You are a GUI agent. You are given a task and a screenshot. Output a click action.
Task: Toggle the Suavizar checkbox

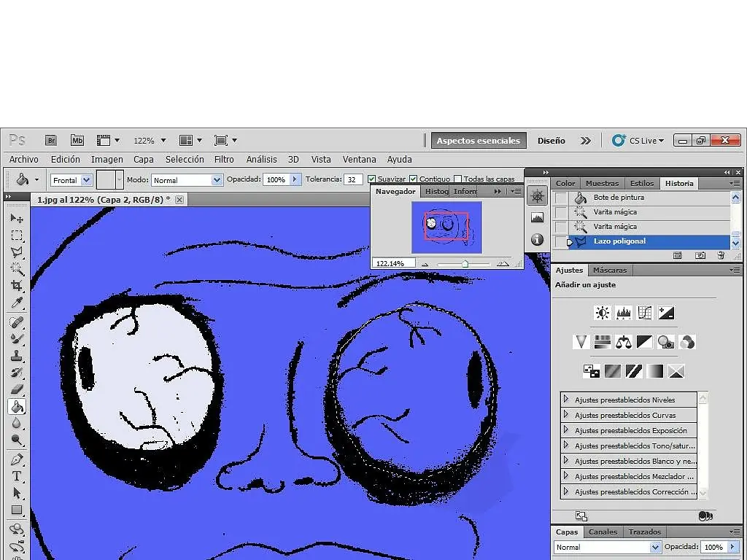371,179
